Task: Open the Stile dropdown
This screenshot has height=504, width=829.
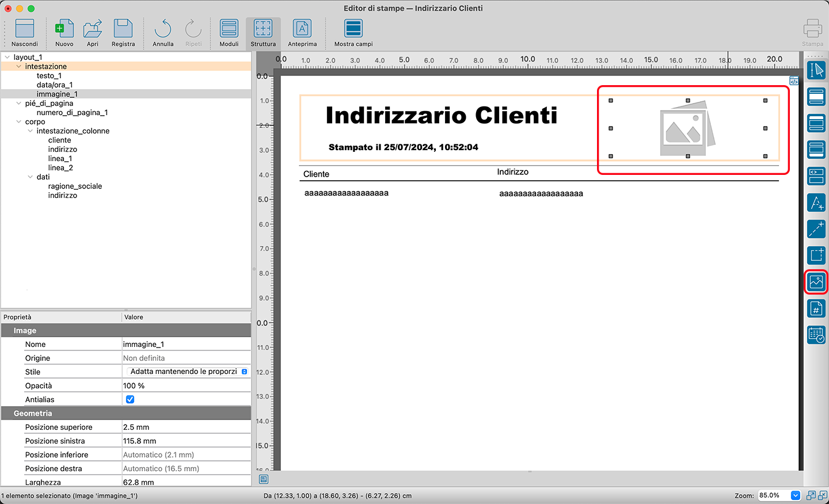Action: 186,372
